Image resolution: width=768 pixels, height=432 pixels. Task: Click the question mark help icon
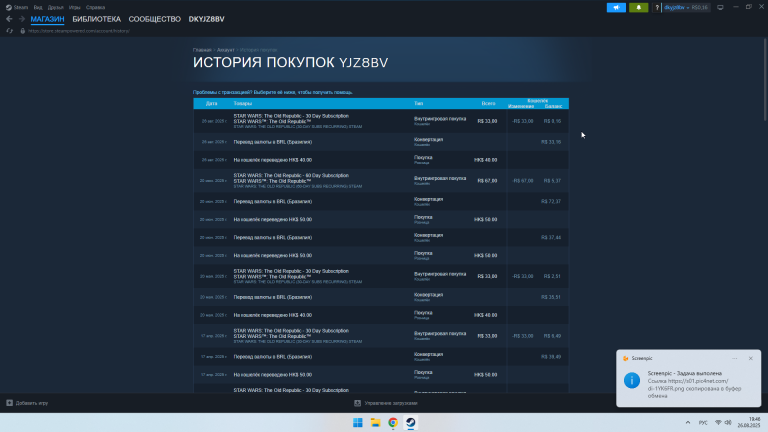point(657,7)
